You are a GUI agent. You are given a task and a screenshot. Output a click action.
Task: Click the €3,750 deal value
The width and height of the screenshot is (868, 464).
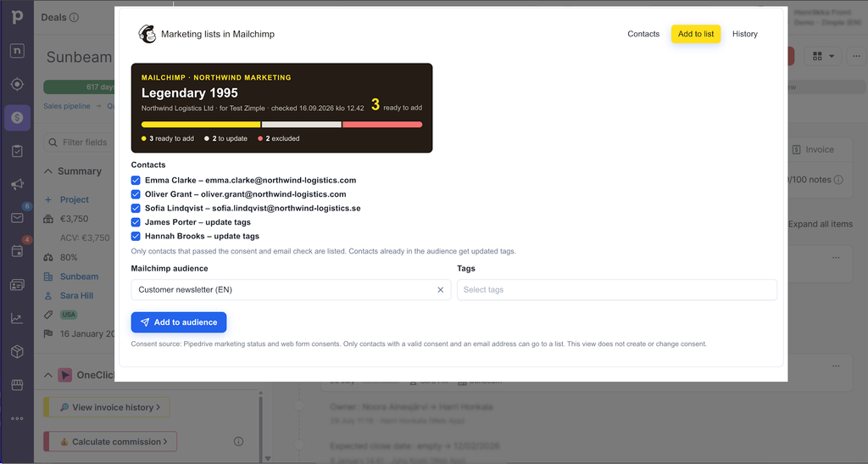click(x=75, y=219)
